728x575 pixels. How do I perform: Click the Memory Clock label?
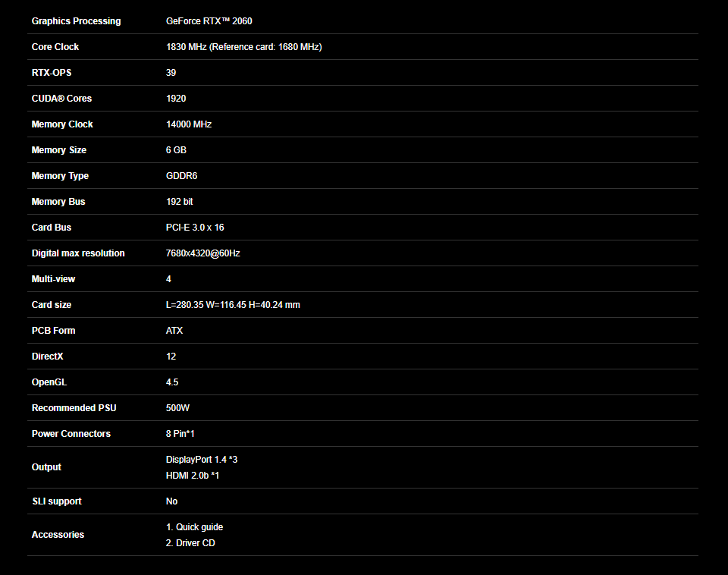(x=62, y=124)
